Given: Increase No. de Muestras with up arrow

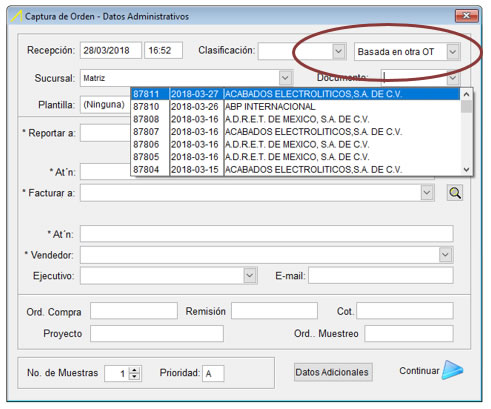Looking at the screenshot, I should [x=134, y=370].
